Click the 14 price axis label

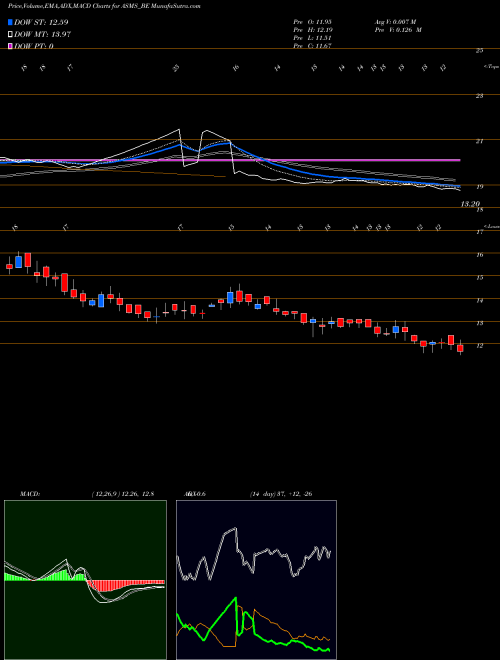[479, 301]
